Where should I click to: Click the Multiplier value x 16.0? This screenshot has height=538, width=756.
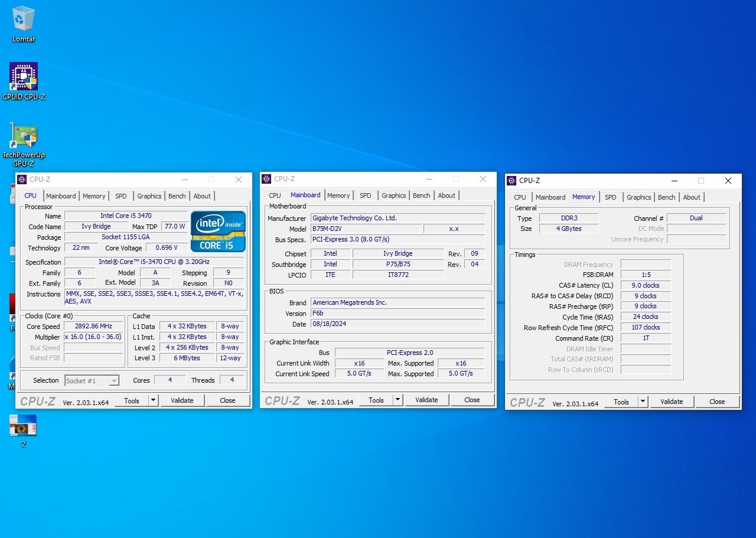tap(93, 337)
